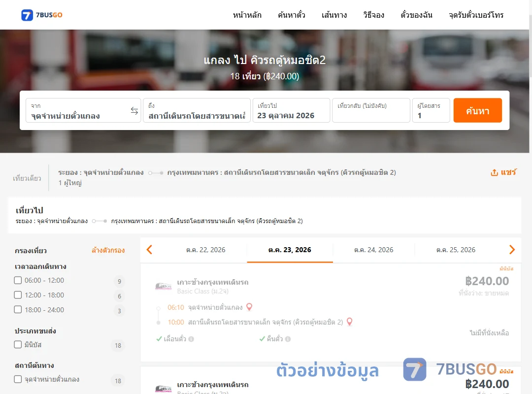Open map pin for 10:00 arrival station
Screen dimensions: 532x394
tap(349, 322)
